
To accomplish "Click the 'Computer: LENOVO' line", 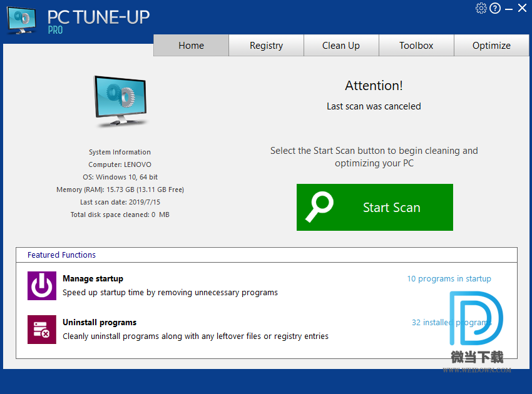I will (x=120, y=164).
